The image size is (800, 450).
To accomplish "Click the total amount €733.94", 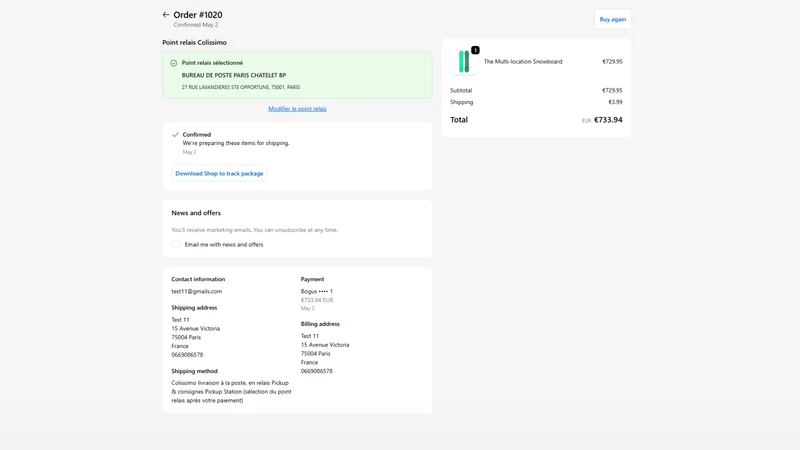I will tap(608, 120).
